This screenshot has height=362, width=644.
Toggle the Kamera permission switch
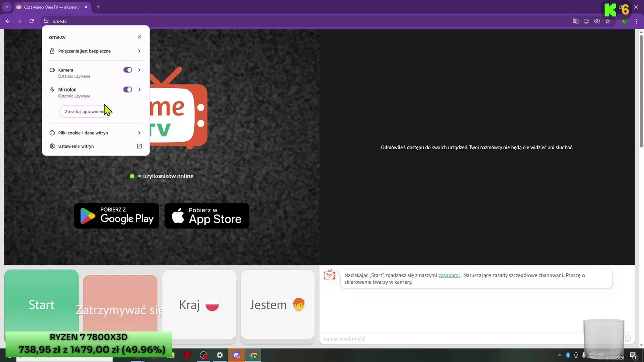128,70
